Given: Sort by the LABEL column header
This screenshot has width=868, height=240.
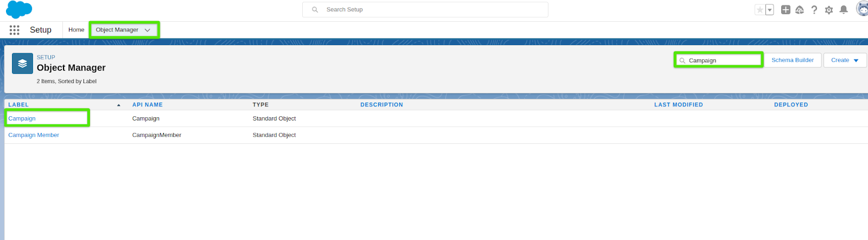Looking at the screenshot, I should [x=18, y=105].
